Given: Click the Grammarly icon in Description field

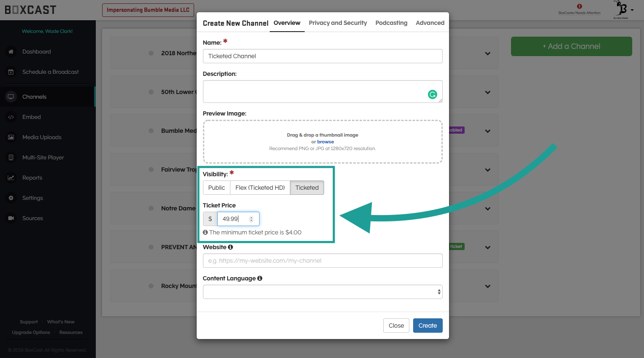Looking at the screenshot, I should pos(432,94).
